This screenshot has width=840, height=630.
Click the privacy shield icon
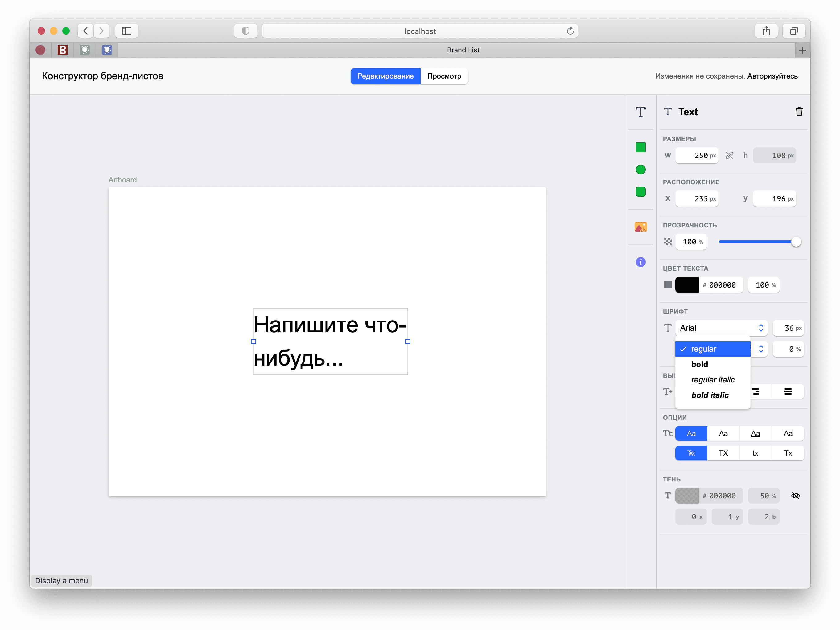[x=245, y=31]
